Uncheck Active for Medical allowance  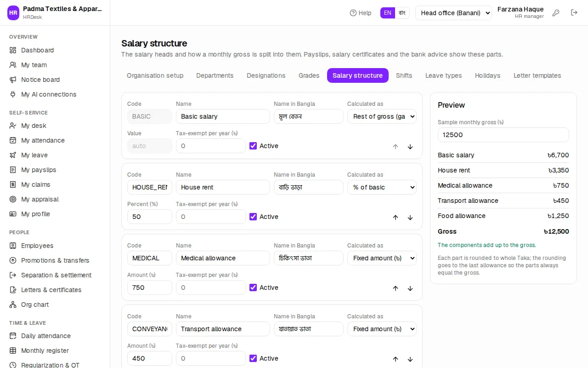[x=253, y=287]
